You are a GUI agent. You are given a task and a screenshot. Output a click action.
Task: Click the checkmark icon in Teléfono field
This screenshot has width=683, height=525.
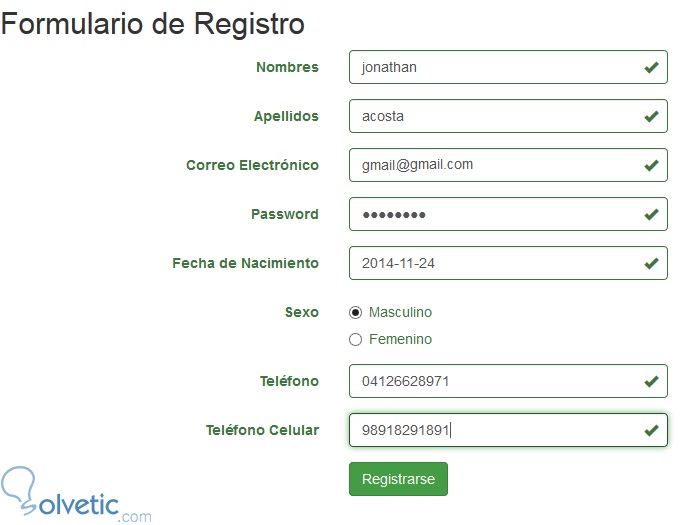coord(651,381)
